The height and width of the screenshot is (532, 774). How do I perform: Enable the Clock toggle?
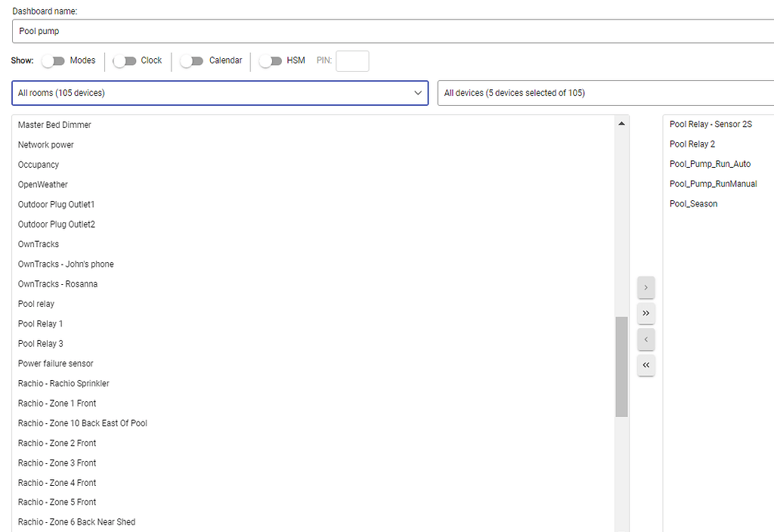125,61
